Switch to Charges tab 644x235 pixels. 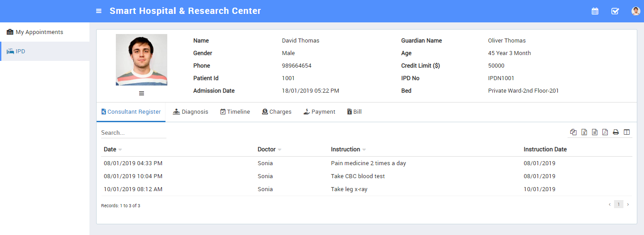click(x=277, y=112)
